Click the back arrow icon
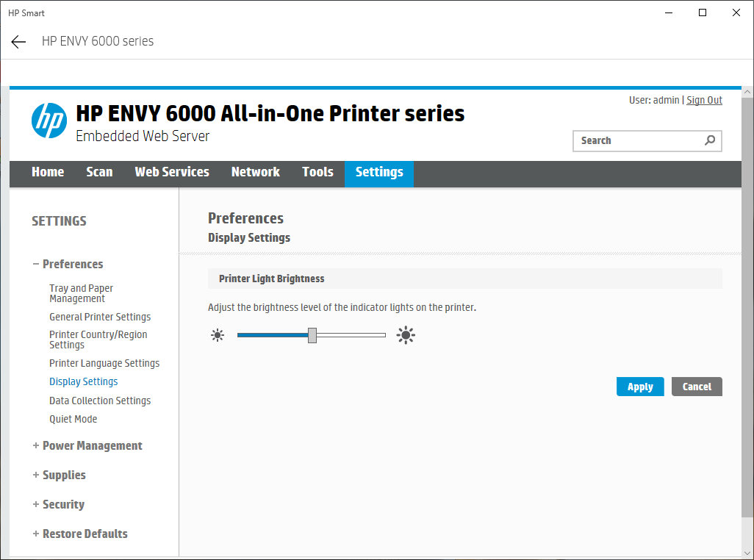Image resolution: width=754 pixels, height=560 pixels. (18, 42)
